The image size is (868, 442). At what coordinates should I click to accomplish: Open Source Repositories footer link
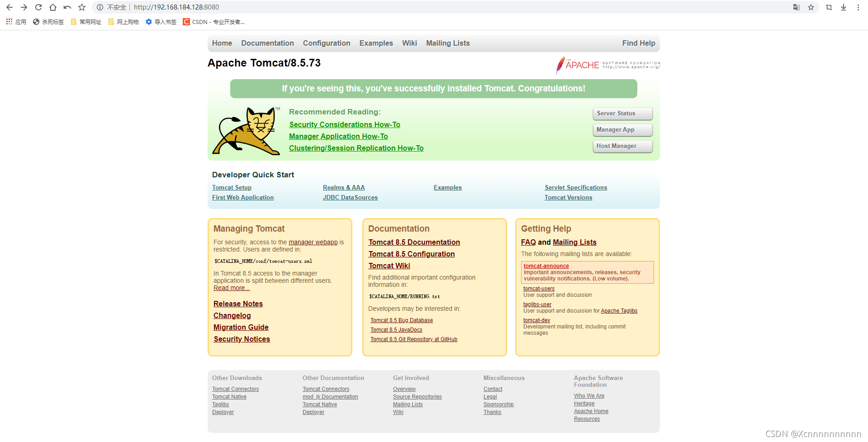(417, 397)
